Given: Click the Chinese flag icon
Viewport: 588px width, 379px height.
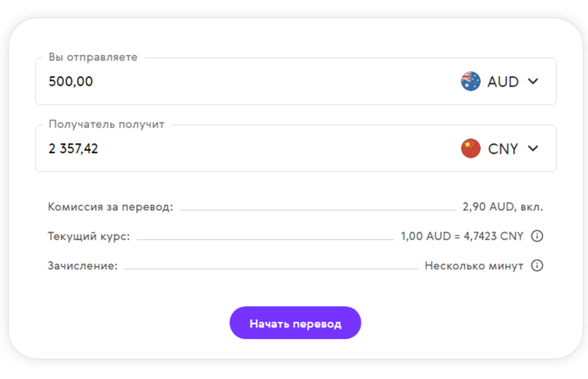Looking at the screenshot, I should pos(470,149).
